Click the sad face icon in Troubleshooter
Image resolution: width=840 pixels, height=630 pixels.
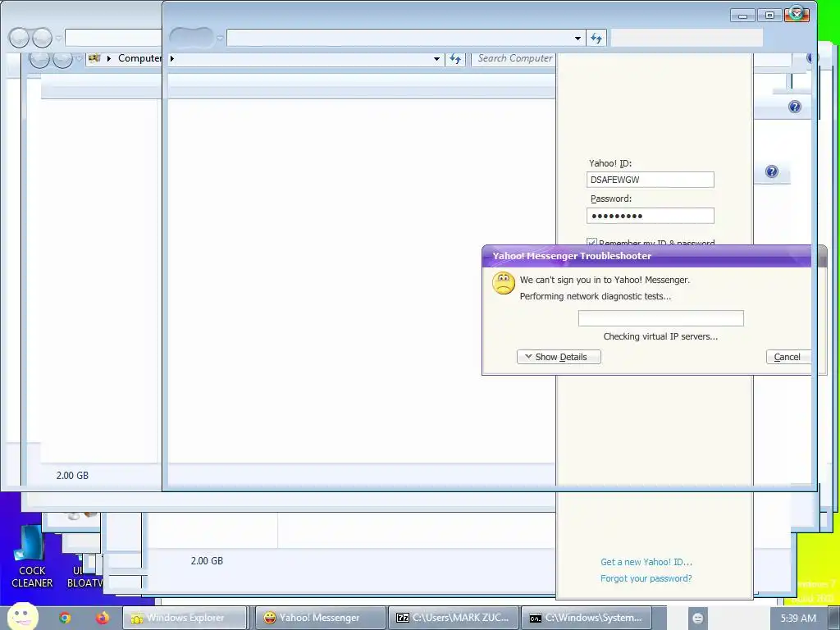pyautogui.click(x=504, y=284)
